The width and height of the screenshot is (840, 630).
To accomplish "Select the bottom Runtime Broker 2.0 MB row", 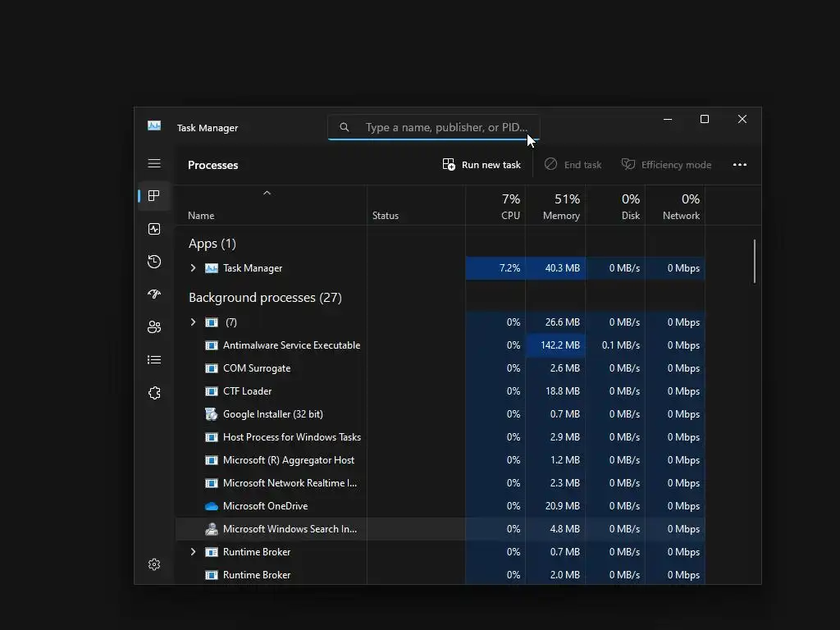I will click(441, 575).
